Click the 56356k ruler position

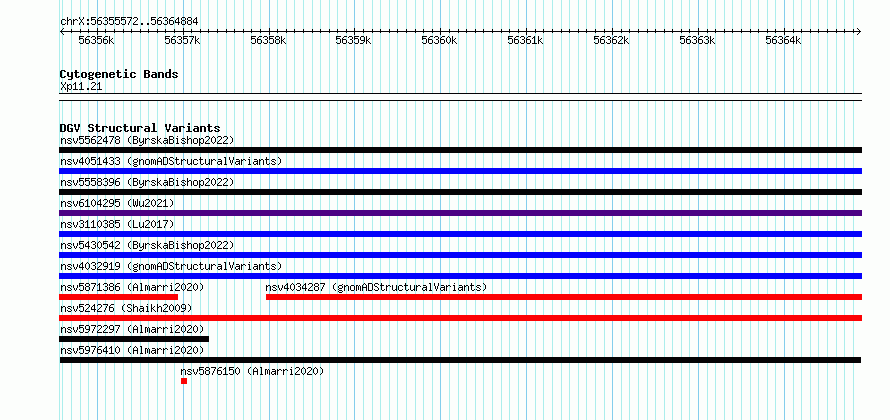[x=96, y=40]
